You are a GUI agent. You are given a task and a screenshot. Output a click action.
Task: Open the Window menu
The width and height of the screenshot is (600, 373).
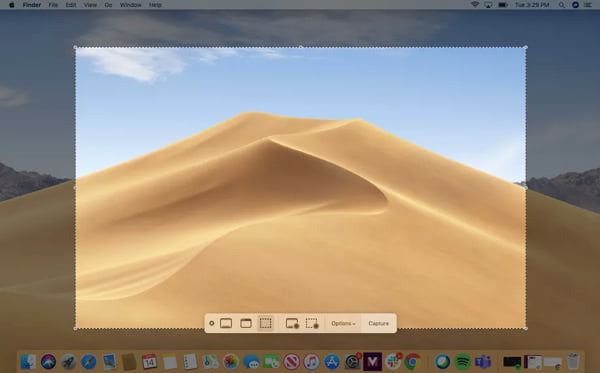point(130,5)
